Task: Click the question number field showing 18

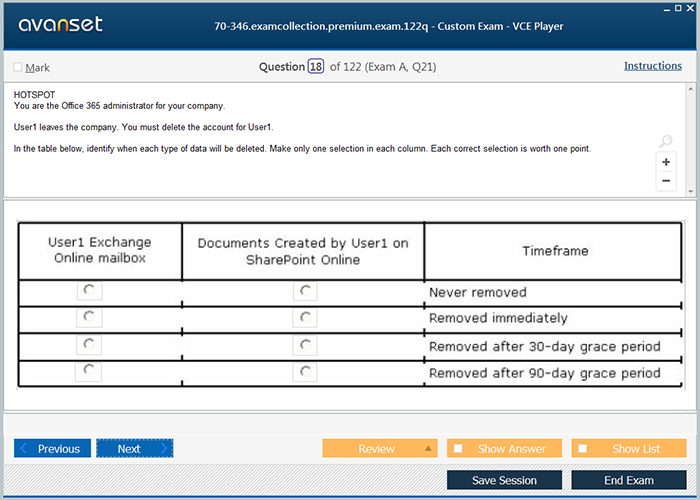Action: pos(316,67)
